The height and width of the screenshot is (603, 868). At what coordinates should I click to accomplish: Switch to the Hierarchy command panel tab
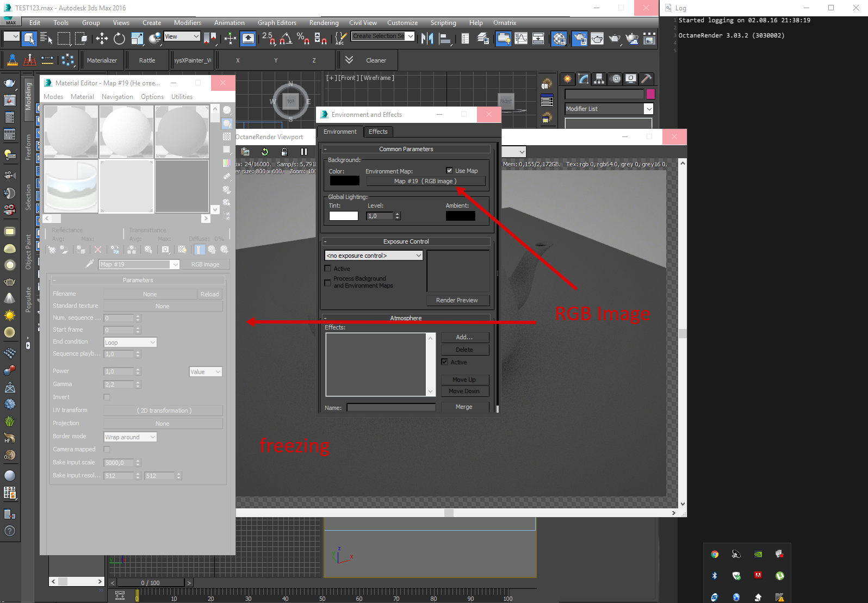point(599,79)
